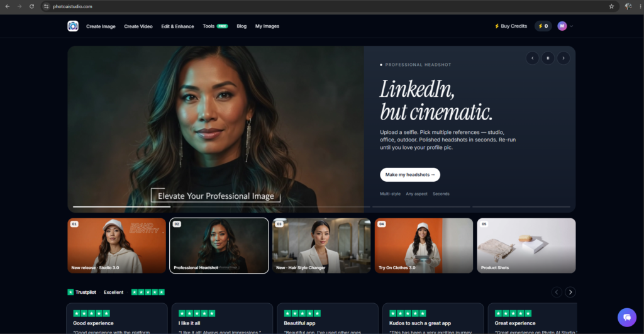Go back with browser back arrow
Screen dimensions: 644x334
(8, 6)
